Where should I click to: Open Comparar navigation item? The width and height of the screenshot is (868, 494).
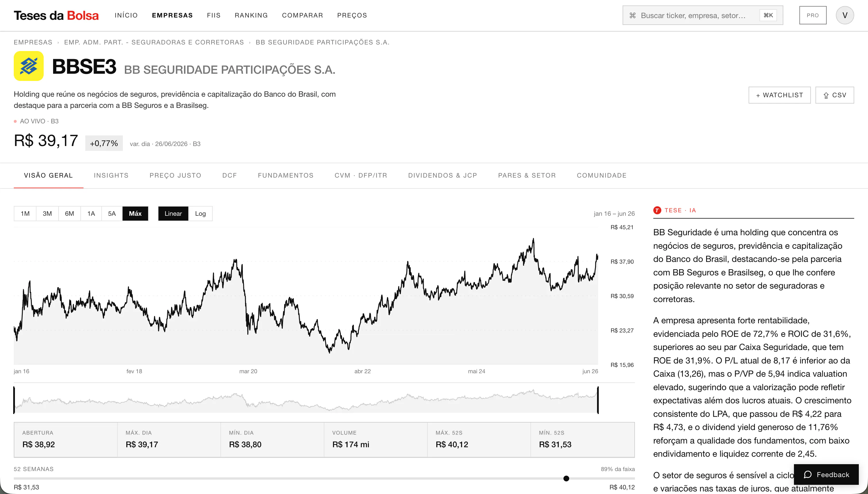coord(303,15)
